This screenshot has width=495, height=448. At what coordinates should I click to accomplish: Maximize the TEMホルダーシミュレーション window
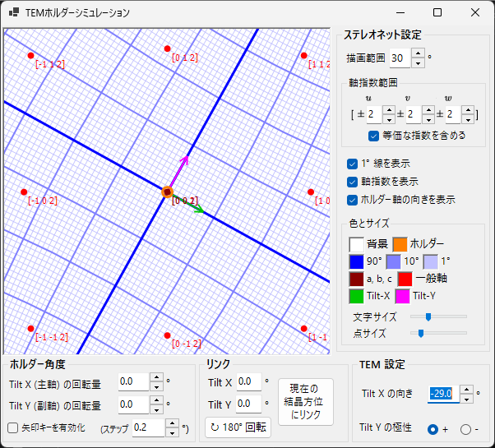pos(437,12)
